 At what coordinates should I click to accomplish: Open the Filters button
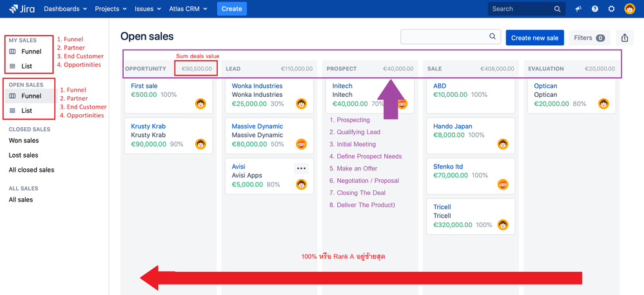tap(589, 38)
